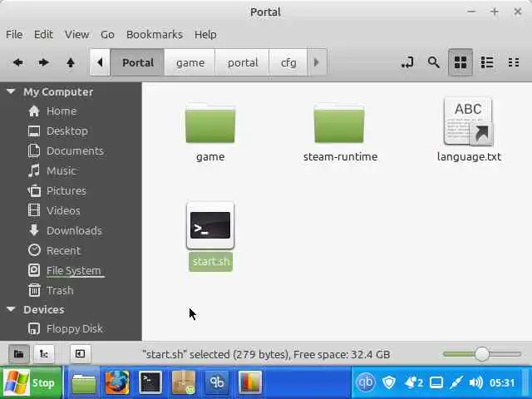The image size is (532, 399).
Task: Toggle location entry path editing icon
Action: coord(407,62)
